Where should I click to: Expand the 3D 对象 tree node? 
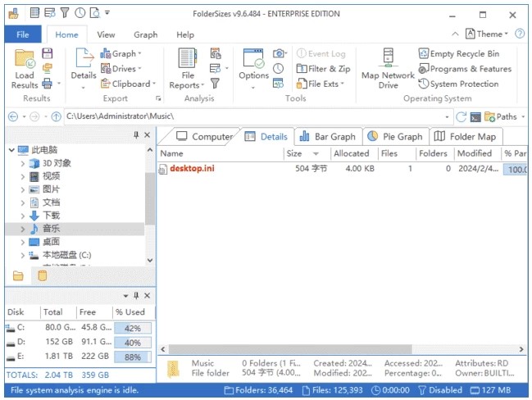tap(23, 163)
